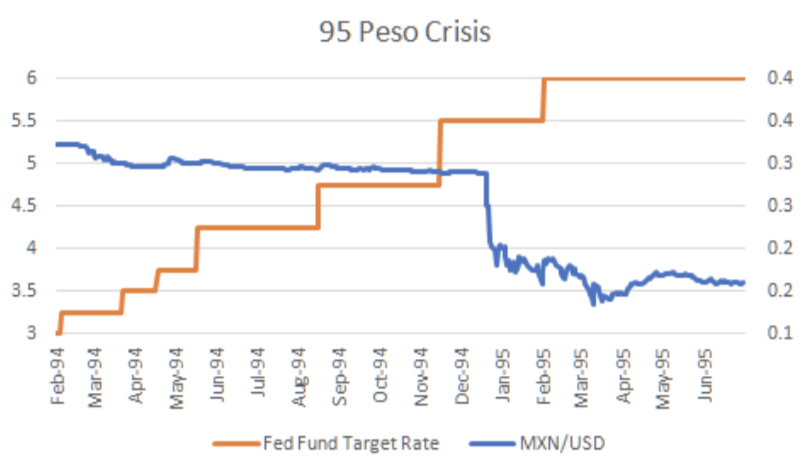This screenshot has width=810, height=468.
Task: Click the orange line's top plateau at 6
Action: [x=650, y=78]
